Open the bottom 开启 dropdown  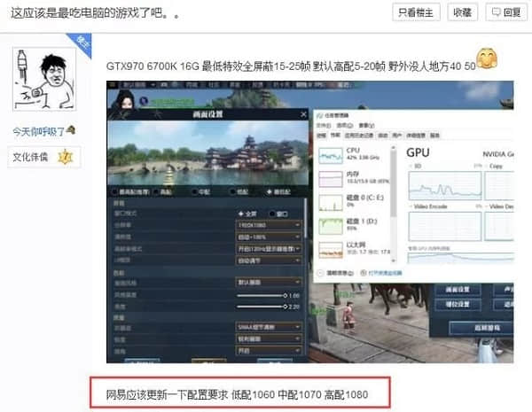(268, 350)
